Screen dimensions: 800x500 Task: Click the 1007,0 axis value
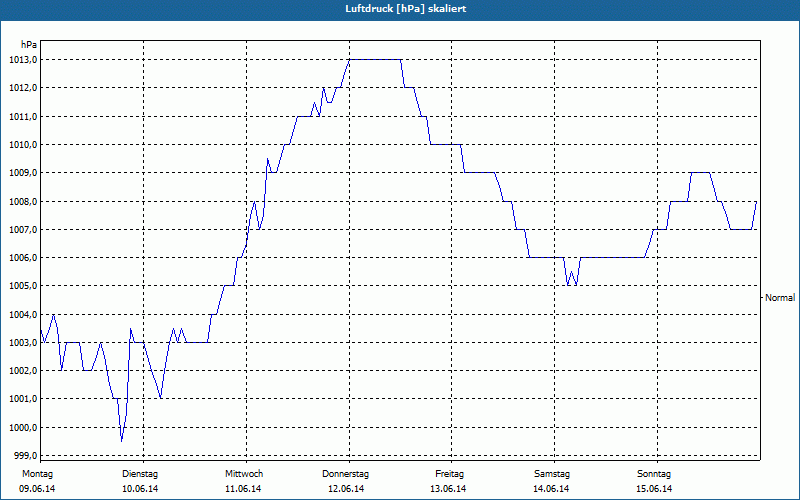pos(22,230)
